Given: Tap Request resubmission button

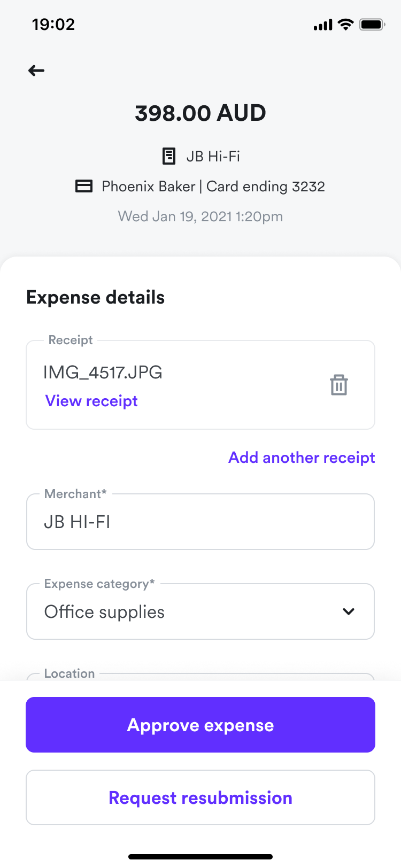Looking at the screenshot, I should pos(200,797).
